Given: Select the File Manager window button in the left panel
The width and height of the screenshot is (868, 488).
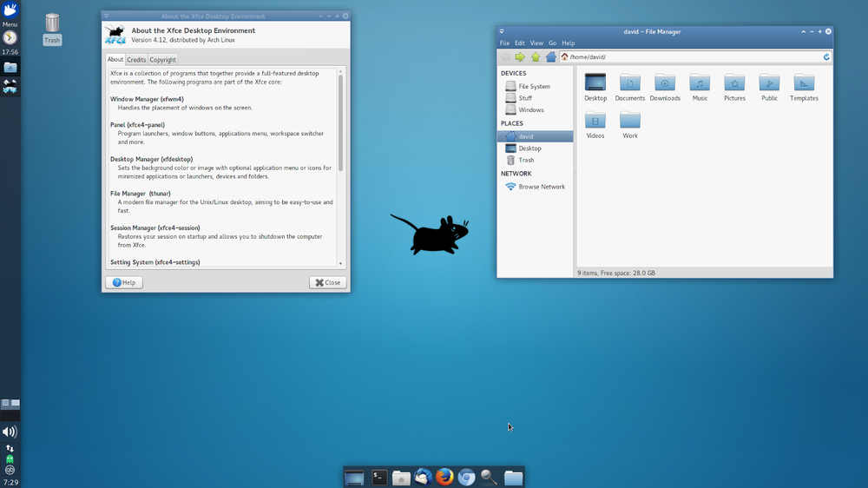Looking at the screenshot, I should pos(10,68).
